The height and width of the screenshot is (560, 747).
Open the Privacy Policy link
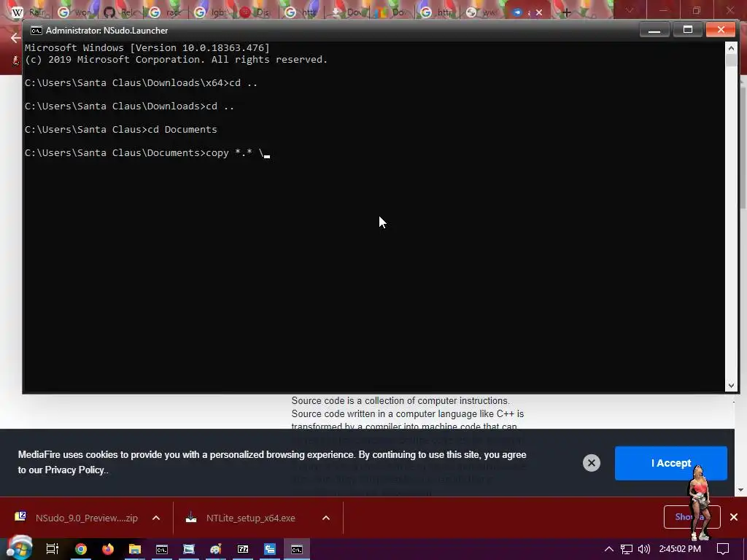(x=74, y=470)
